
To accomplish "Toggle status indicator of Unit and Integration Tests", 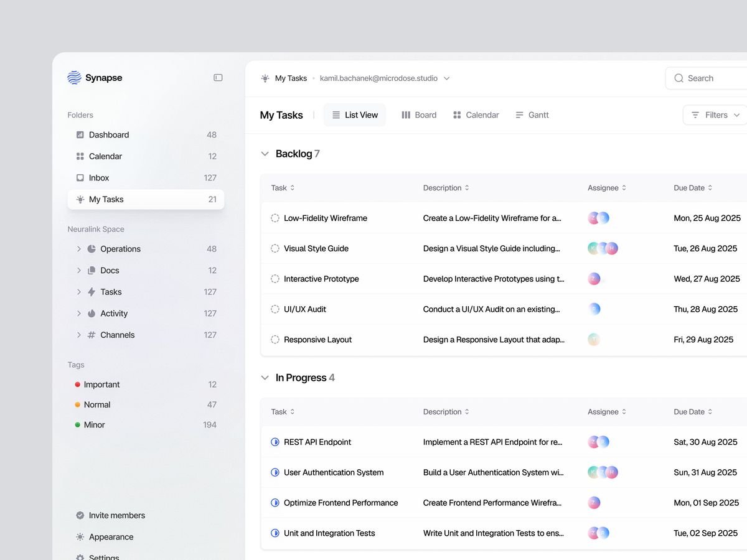I will pos(275,533).
